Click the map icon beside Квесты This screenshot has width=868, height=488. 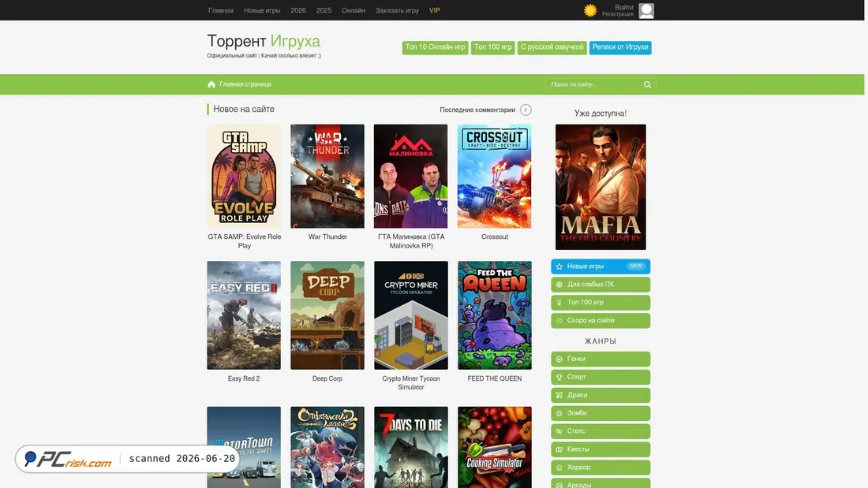pos(559,449)
